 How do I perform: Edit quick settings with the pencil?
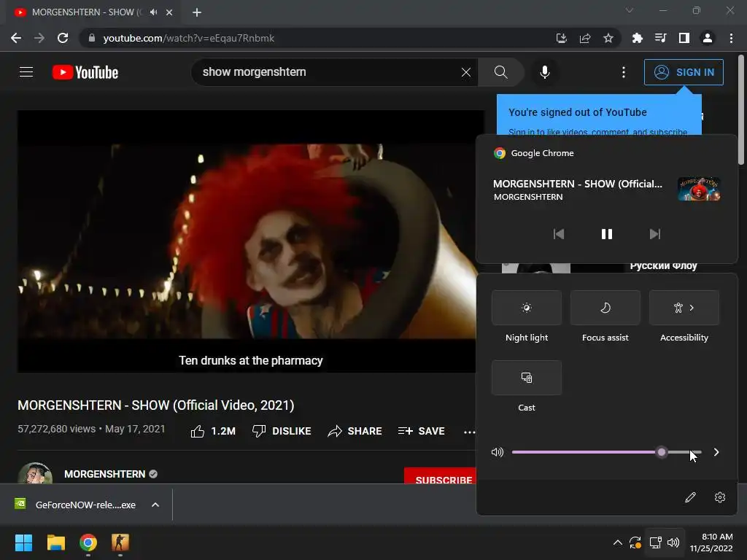tap(690, 497)
